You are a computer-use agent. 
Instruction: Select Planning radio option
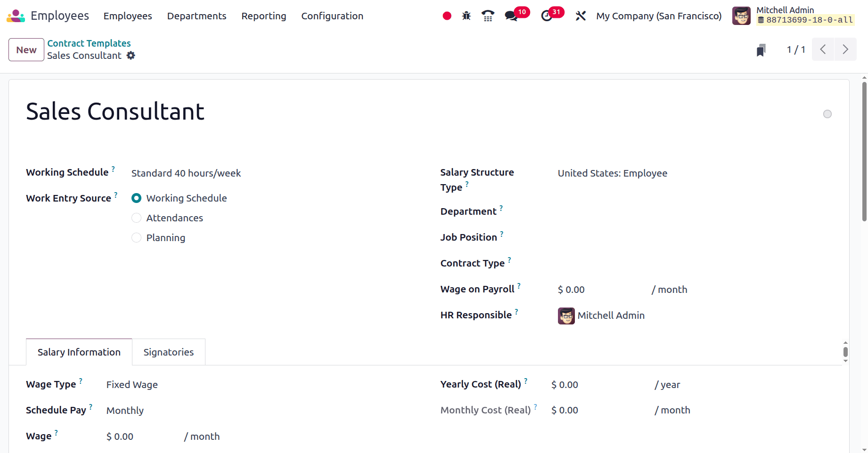[136, 238]
